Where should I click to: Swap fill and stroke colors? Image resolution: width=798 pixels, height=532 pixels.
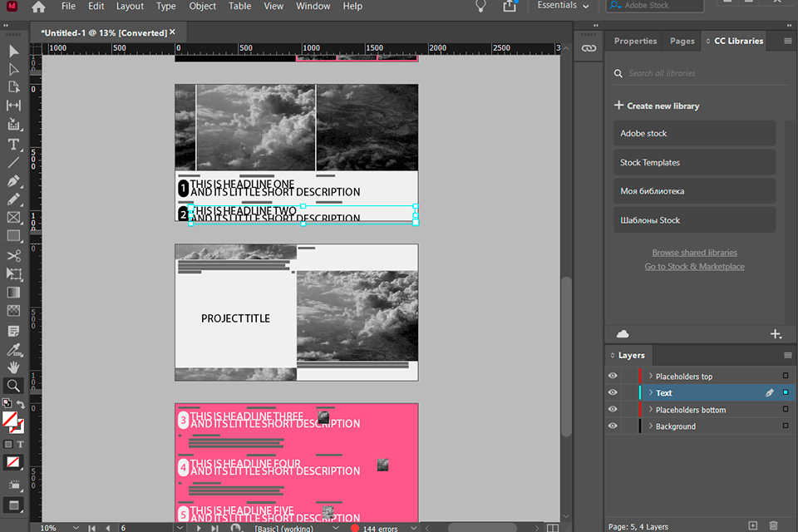pos(21,404)
